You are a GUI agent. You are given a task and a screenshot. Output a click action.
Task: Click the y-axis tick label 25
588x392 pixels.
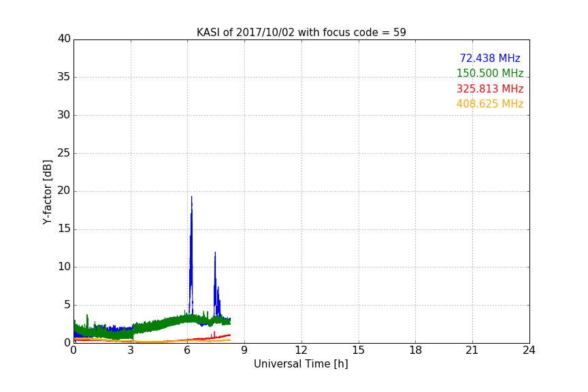tap(64, 153)
